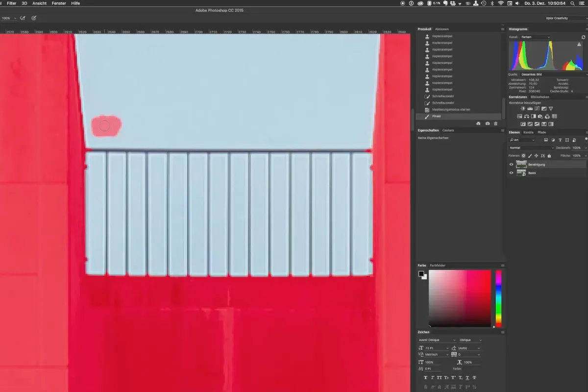Screen dimensions: 588x392
Task: Click the foreground color swatch
Action: (421, 274)
